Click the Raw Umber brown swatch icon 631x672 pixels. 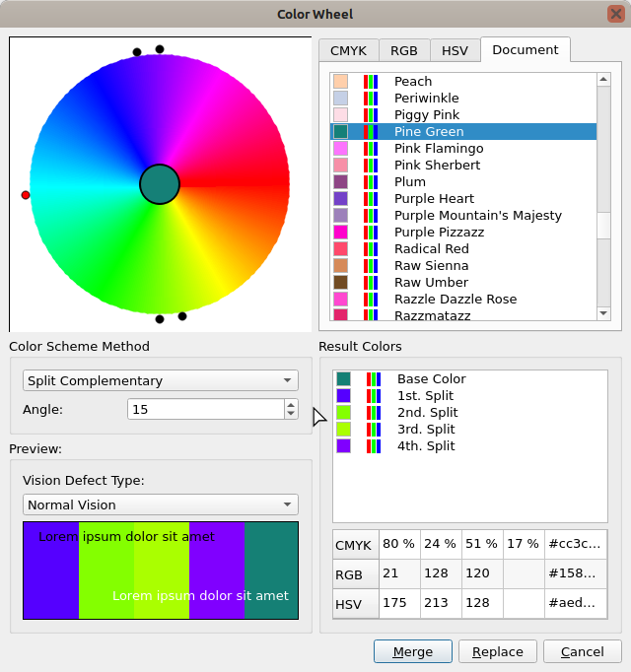pyautogui.click(x=340, y=283)
